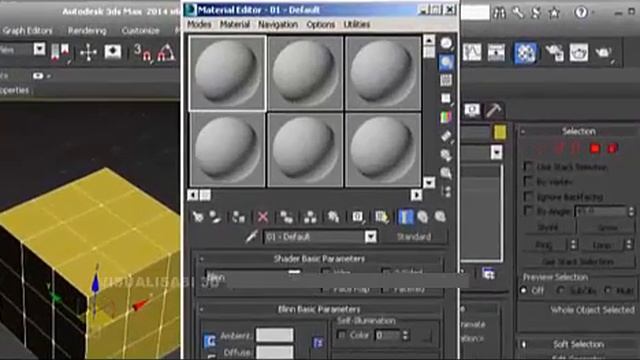The width and height of the screenshot is (640, 360).
Task: Click Configure Modifier Sets icon
Action: pos(489,274)
